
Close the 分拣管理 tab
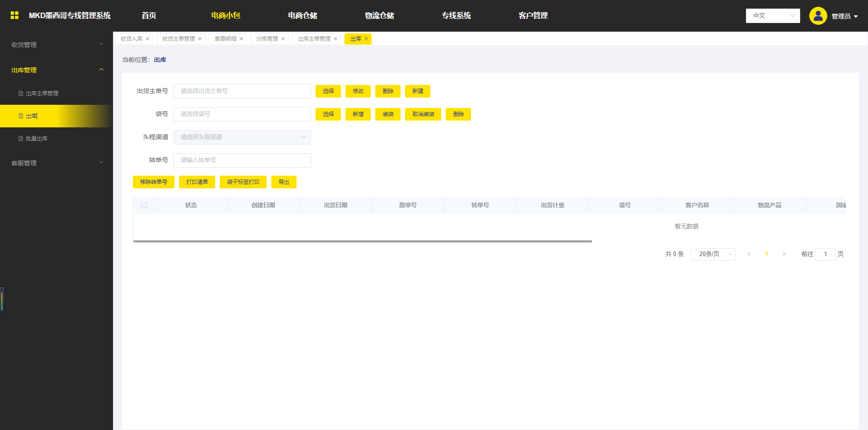[283, 39]
